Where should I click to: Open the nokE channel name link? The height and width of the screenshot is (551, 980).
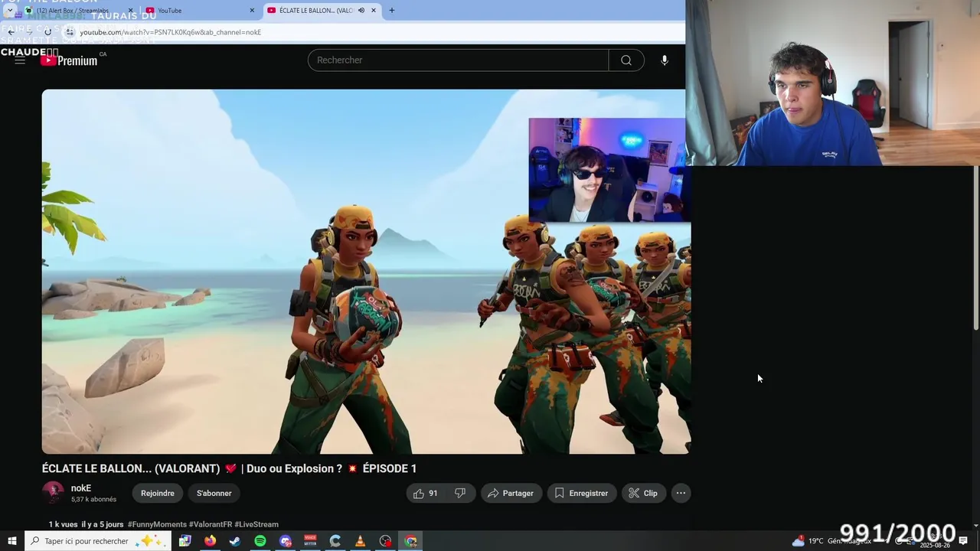(81, 488)
